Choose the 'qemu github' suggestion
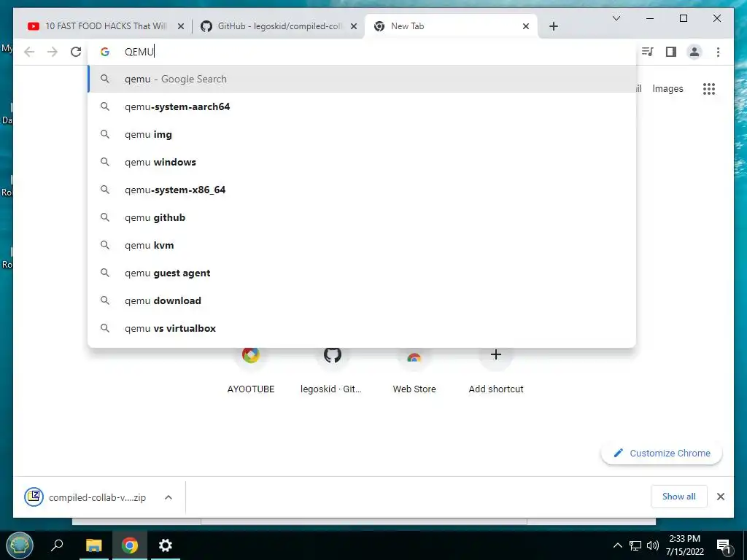The image size is (747, 560). [362, 217]
